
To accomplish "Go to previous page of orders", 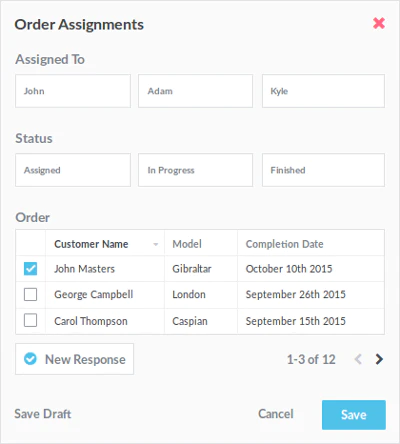I will point(358,359).
